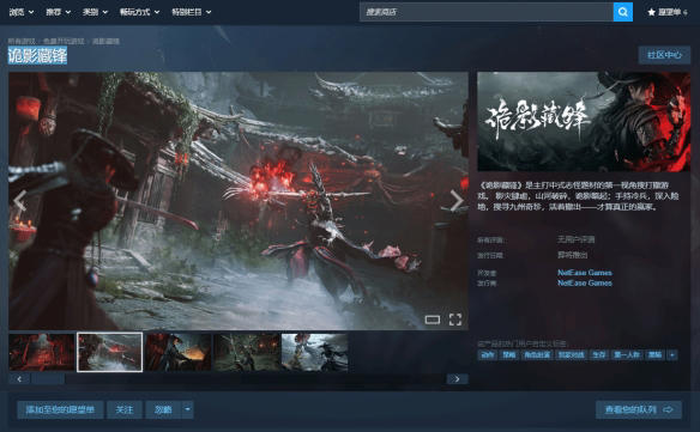Open the 特别栏目 dropdown menu

click(192, 12)
